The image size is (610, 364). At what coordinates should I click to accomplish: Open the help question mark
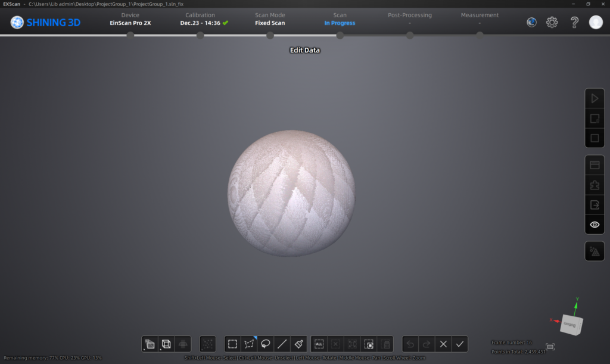click(574, 23)
